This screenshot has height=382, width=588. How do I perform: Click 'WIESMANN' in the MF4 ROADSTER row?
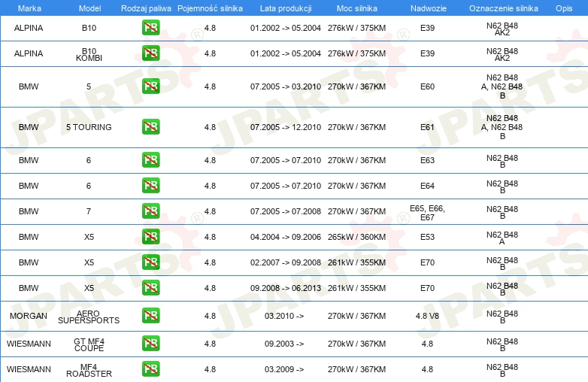pos(29,369)
